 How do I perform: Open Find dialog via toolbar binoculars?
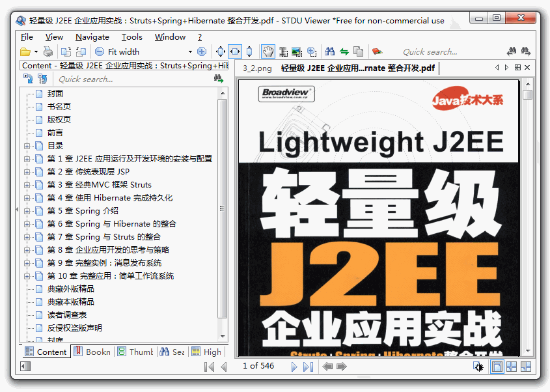click(329, 52)
